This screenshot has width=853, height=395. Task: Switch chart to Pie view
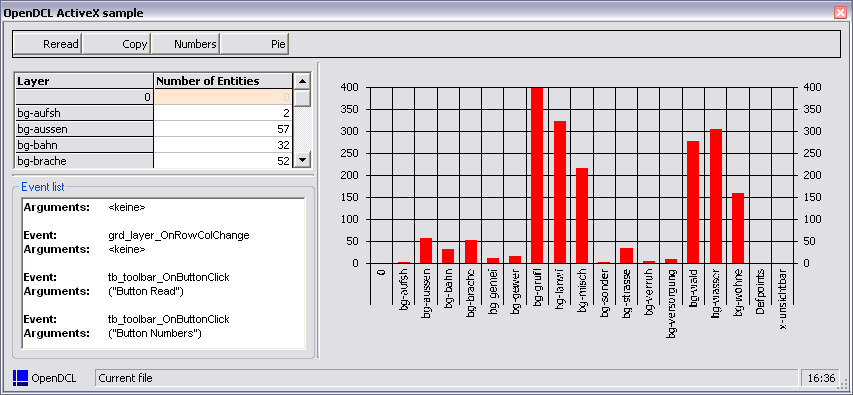[x=255, y=44]
